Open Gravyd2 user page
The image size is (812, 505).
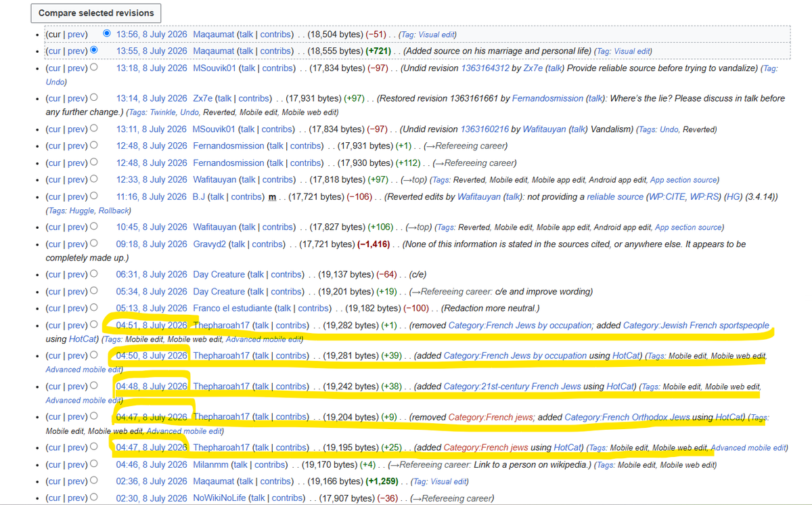(x=209, y=244)
